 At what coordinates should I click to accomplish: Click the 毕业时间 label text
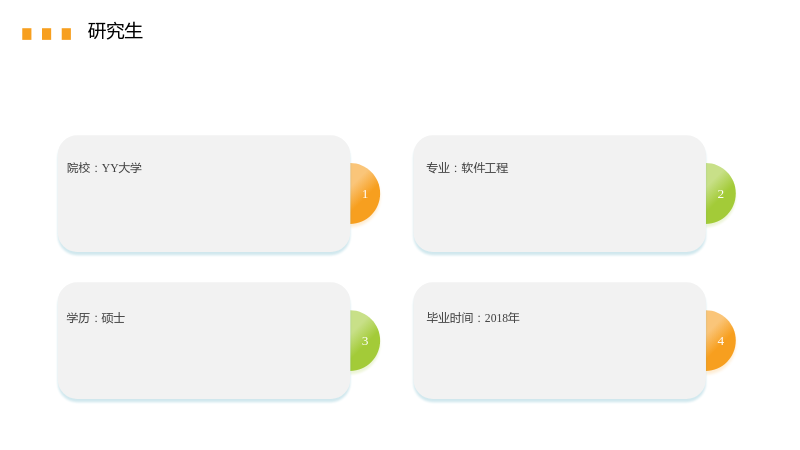point(449,318)
